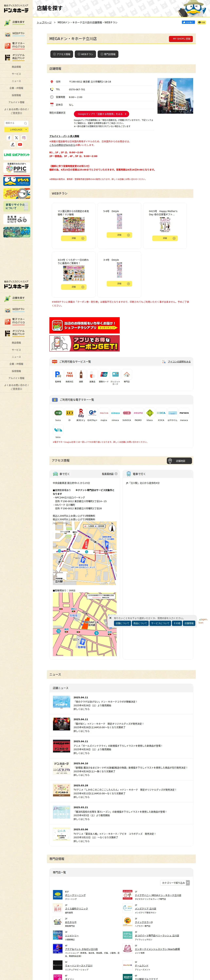Viewport: 210px width, 980px height.
Task: Select アルバイト情報 in the top sidebar
Action: pyautogui.click(x=16, y=102)
